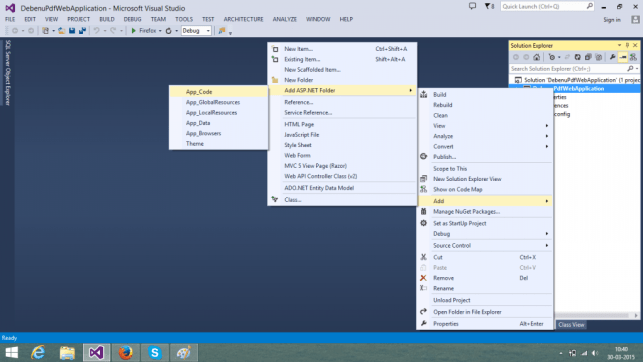Choose Class... in the Add submenu
The image size is (643, 362).
click(x=342, y=200)
